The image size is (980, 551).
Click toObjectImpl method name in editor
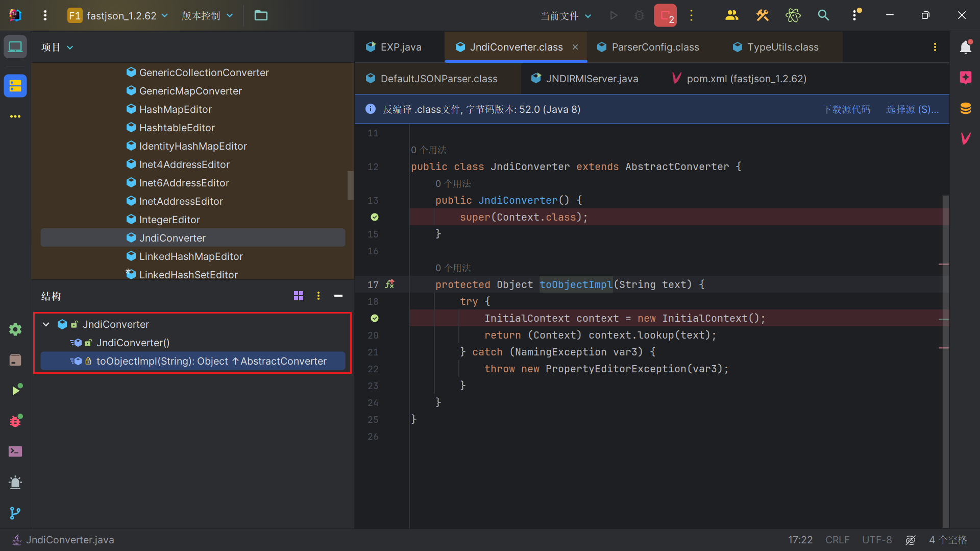click(x=576, y=284)
